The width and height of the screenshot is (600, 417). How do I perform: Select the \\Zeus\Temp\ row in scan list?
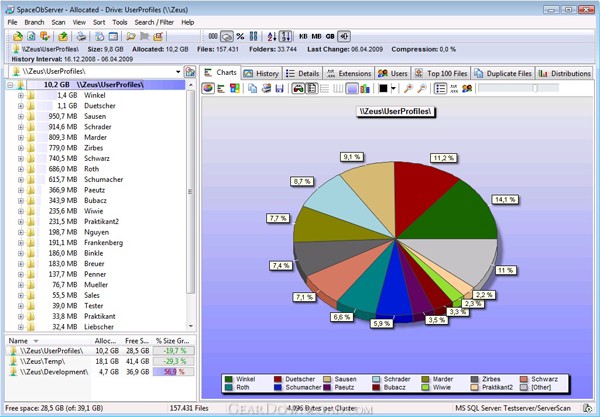coord(100,361)
